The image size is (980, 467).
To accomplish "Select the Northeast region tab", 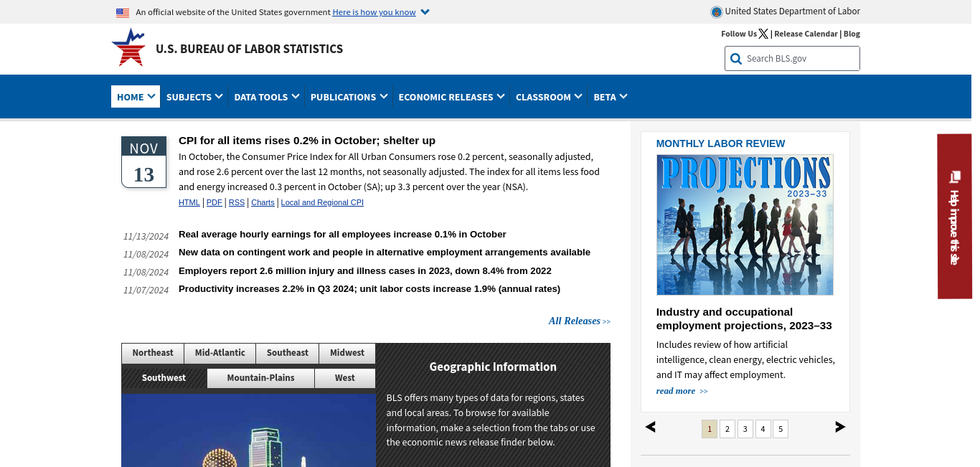I will (153, 353).
